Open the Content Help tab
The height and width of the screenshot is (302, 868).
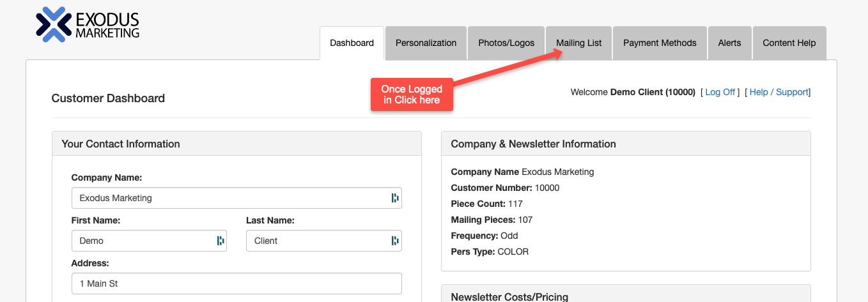click(789, 43)
